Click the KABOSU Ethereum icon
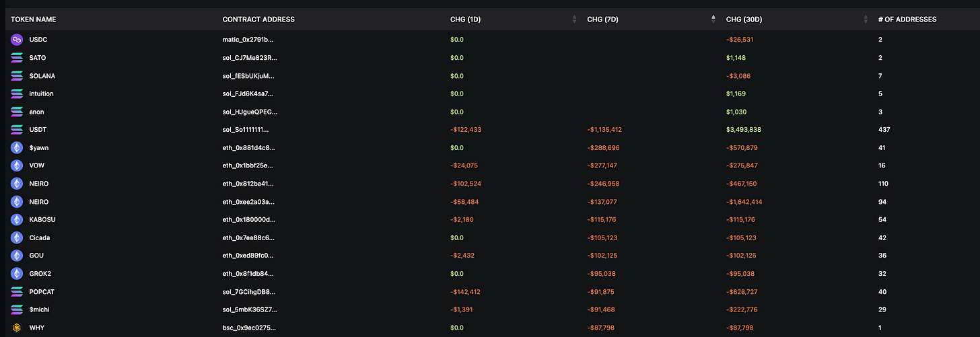The image size is (980, 337). [x=17, y=219]
